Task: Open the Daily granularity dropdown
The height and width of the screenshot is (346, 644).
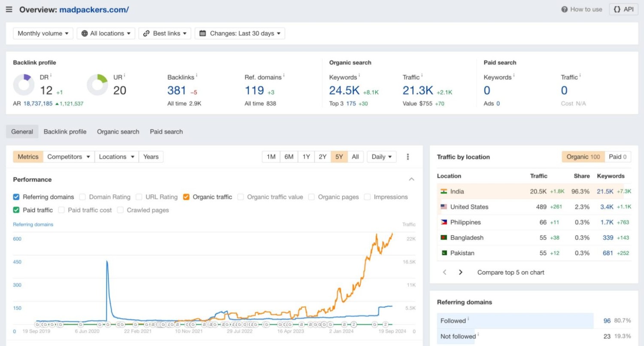Action: click(381, 156)
